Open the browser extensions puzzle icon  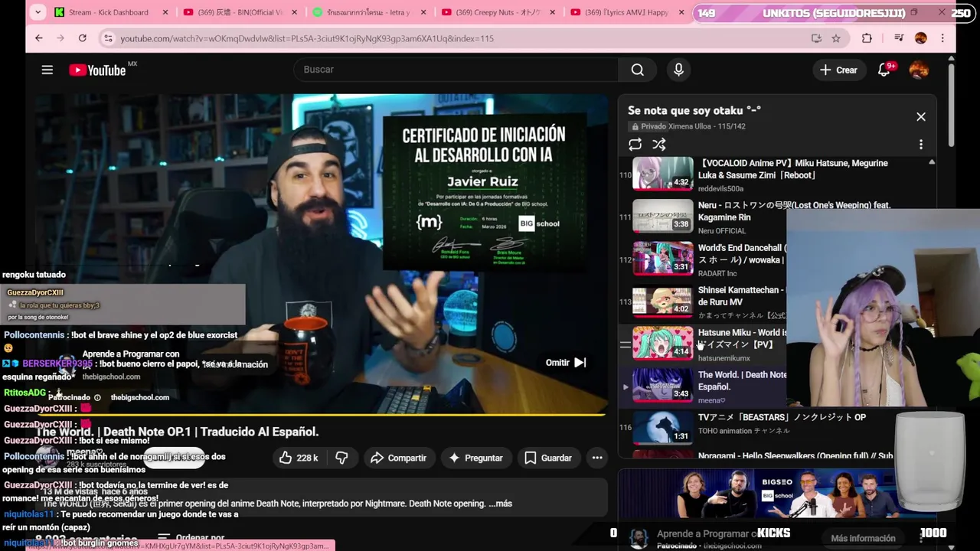[x=867, y=38]
